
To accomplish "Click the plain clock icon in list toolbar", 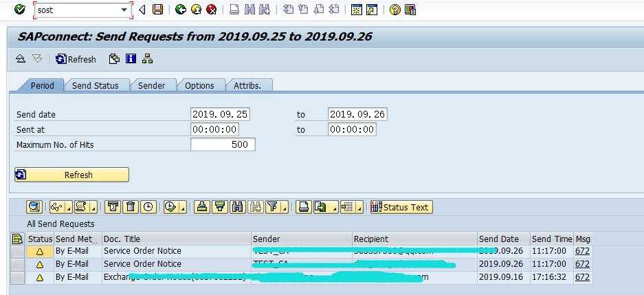I will [x=148, y=207].
